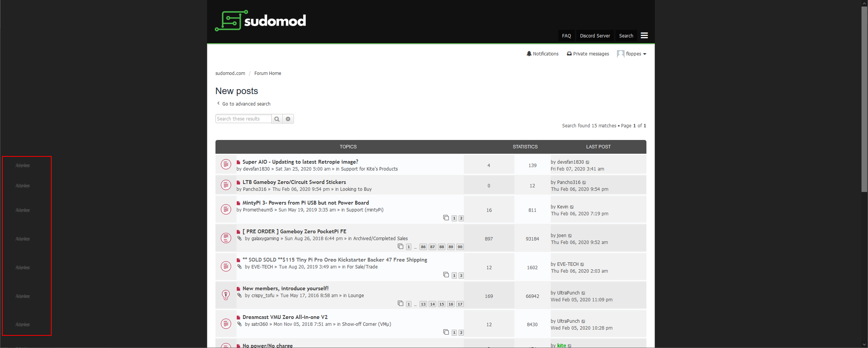Go to last post by Kevin icon
The image size is (868, 348).
pyautogui.click(x=572, y=207)
